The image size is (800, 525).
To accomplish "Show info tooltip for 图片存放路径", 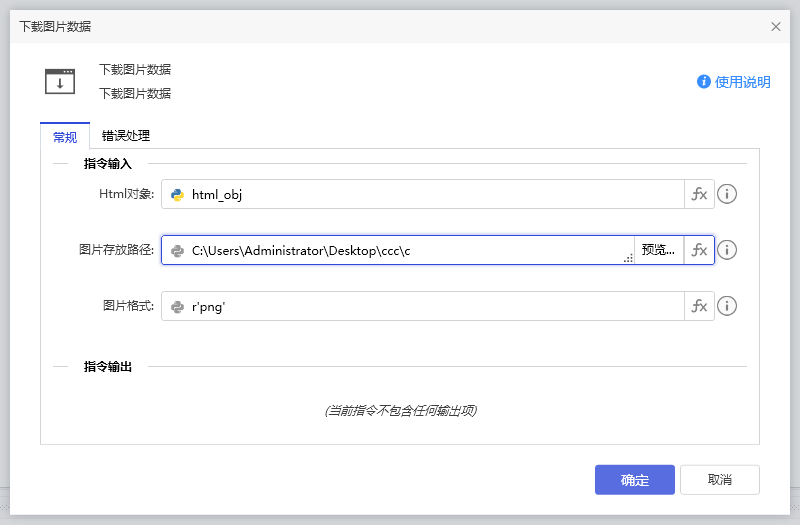I will tap(728, 250).
